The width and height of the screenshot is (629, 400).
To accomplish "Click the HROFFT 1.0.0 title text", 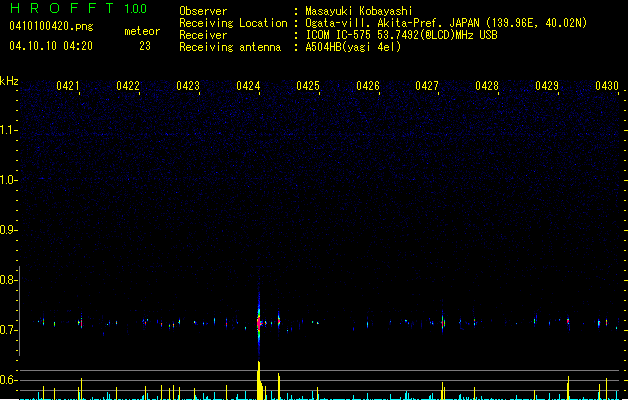I will [x=79, y=8].
